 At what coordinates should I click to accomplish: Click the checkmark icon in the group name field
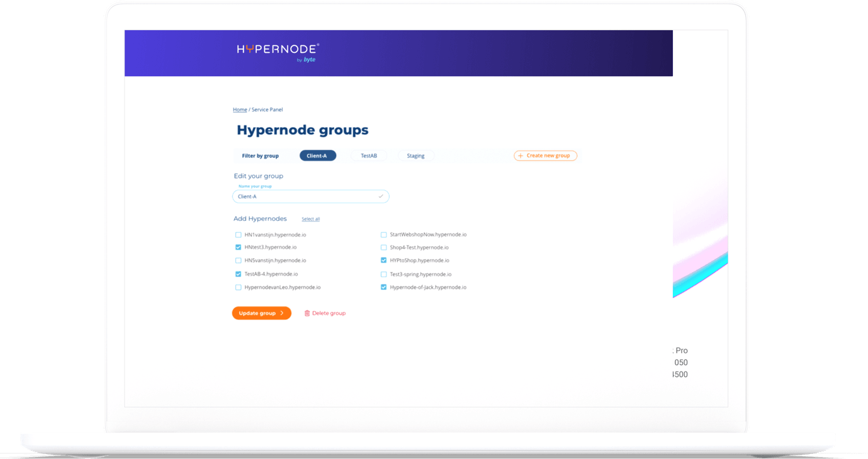click(x=380, y=196)
